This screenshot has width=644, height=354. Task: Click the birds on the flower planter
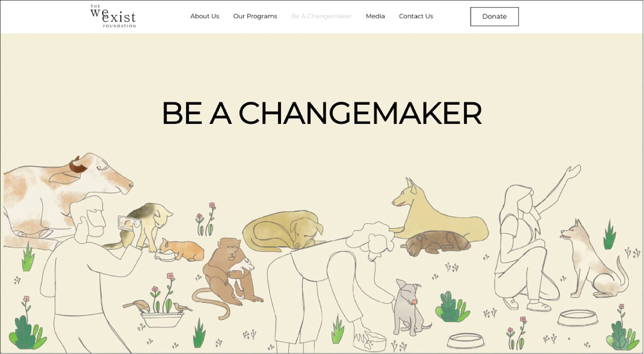tap(158, 306)
